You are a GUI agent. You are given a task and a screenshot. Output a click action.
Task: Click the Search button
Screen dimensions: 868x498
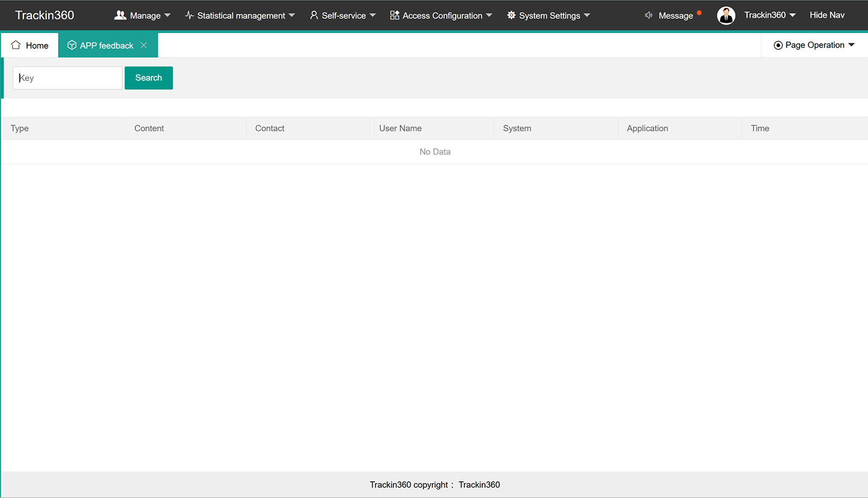tap(149, 78)
